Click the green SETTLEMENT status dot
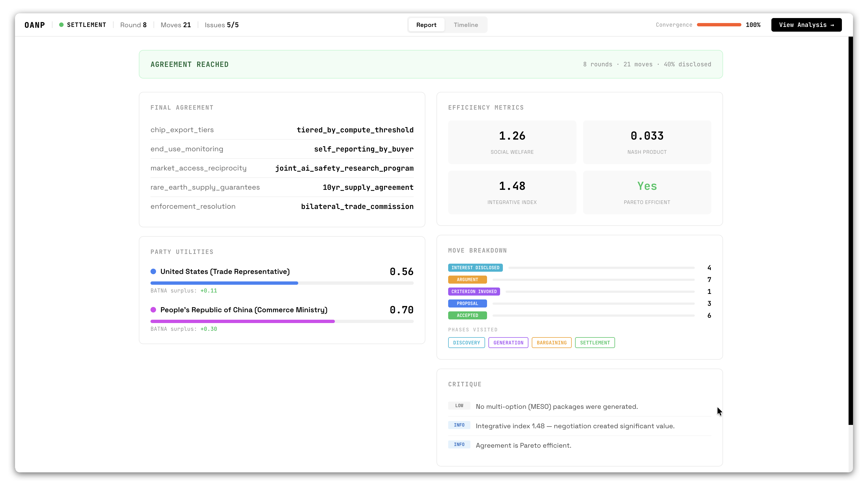 (x=61, y=25)
